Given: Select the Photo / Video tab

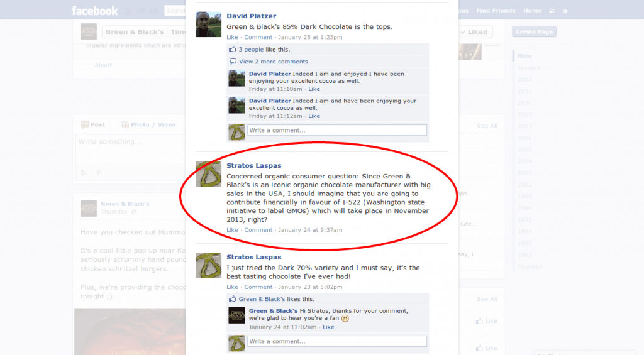Looking at the screenshot, I should pyautogui.click(x=148, y=124).
